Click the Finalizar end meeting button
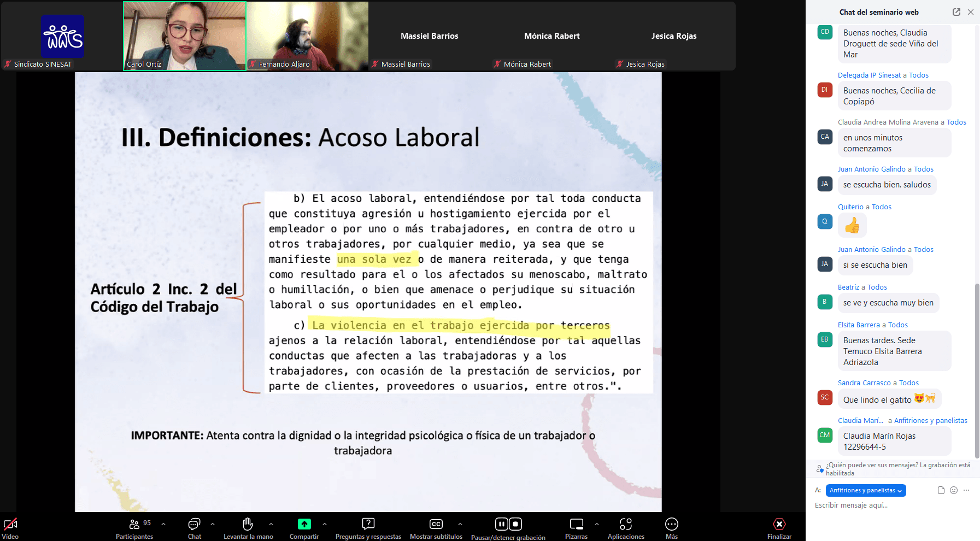Viewport: 980px width, 541px height. tap(779, 525)
